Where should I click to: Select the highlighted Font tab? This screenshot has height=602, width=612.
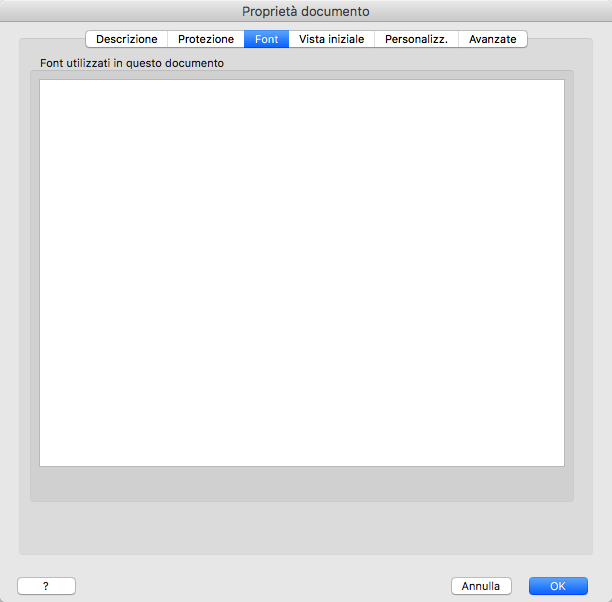(x=266, y=39)
